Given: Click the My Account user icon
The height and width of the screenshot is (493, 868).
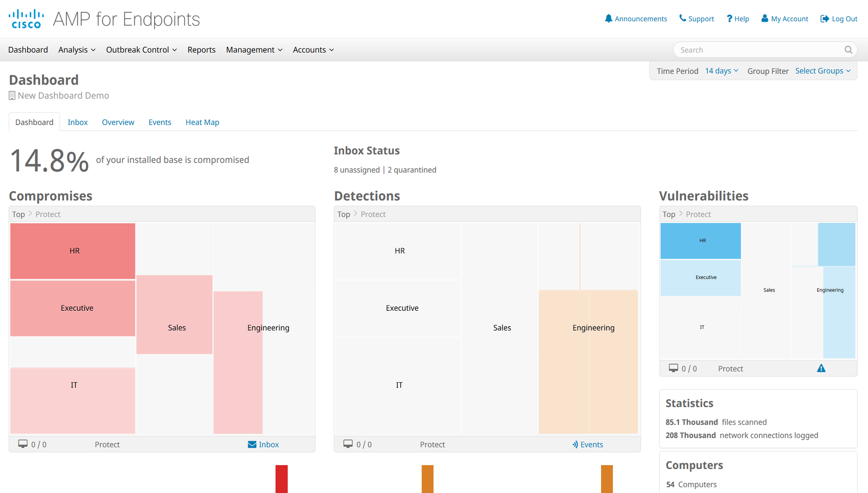Looking at the screenshot, I should [765, 18].
